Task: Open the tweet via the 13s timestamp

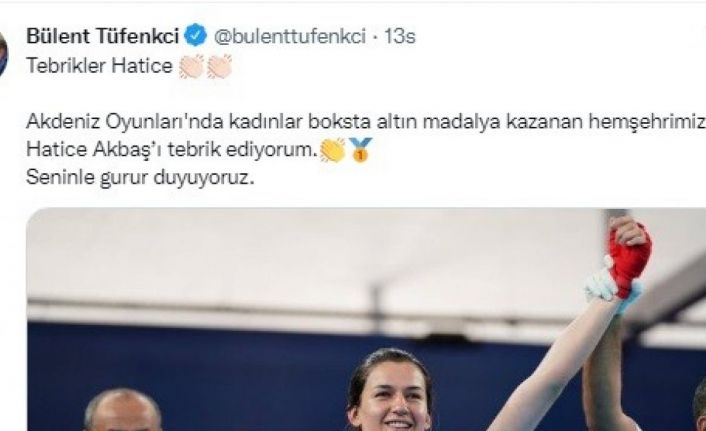Action: point(399,36)
